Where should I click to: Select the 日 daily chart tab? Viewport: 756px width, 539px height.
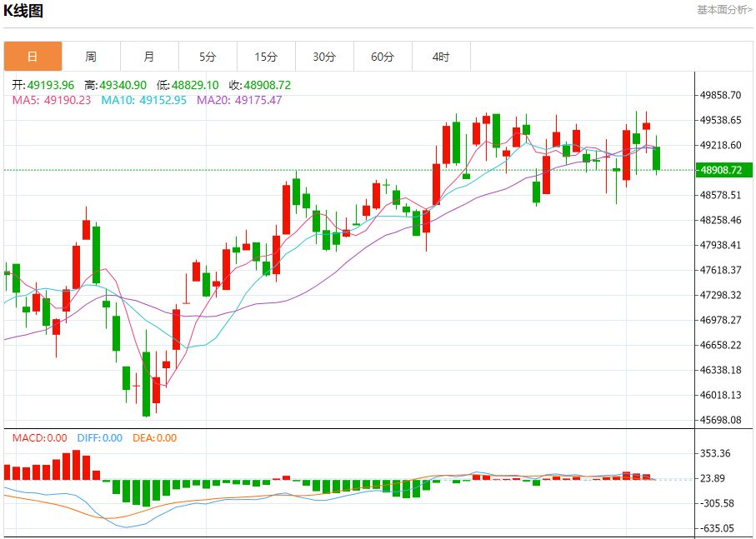click(x=33, y=57)
